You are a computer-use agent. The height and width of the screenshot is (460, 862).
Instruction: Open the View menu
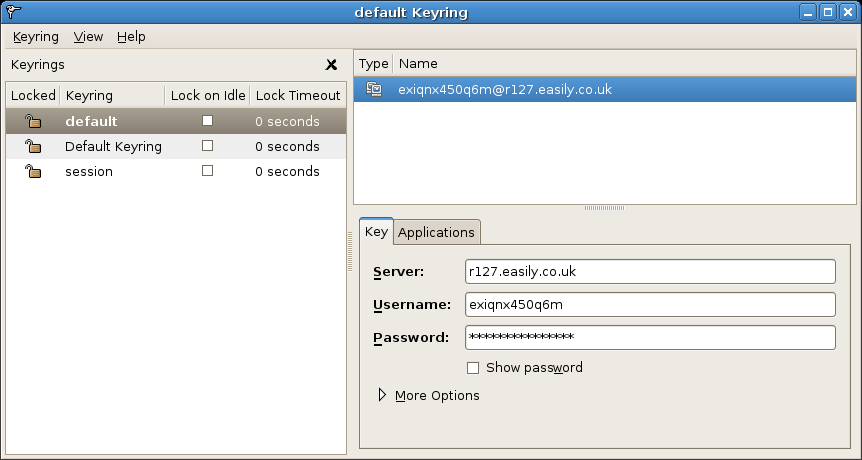click(88, 37)
